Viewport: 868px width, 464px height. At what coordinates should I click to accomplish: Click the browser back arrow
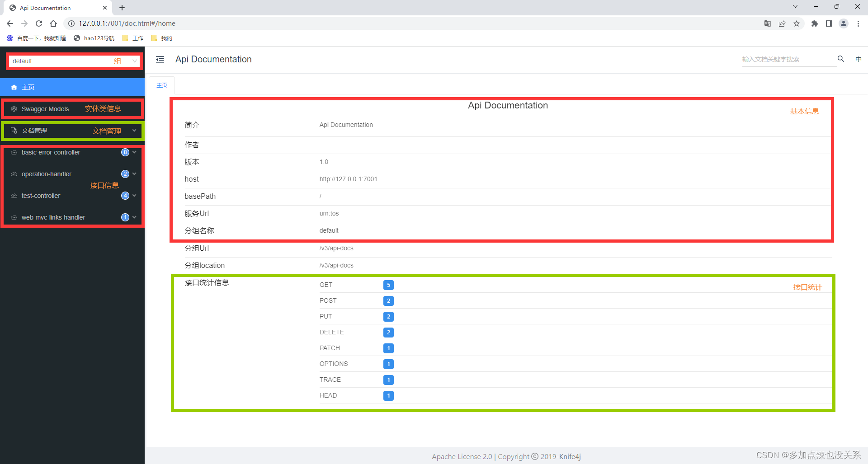tap(10, 23)
